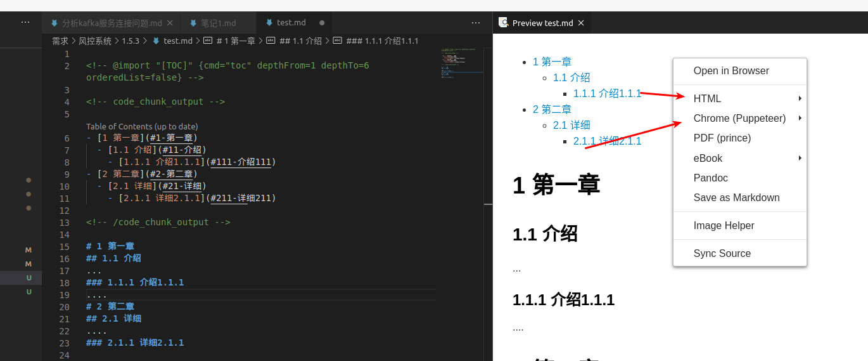Click editor line ### 2.1.1 详细2.1.1
868x361 pixels.
[x=135, y=343]
